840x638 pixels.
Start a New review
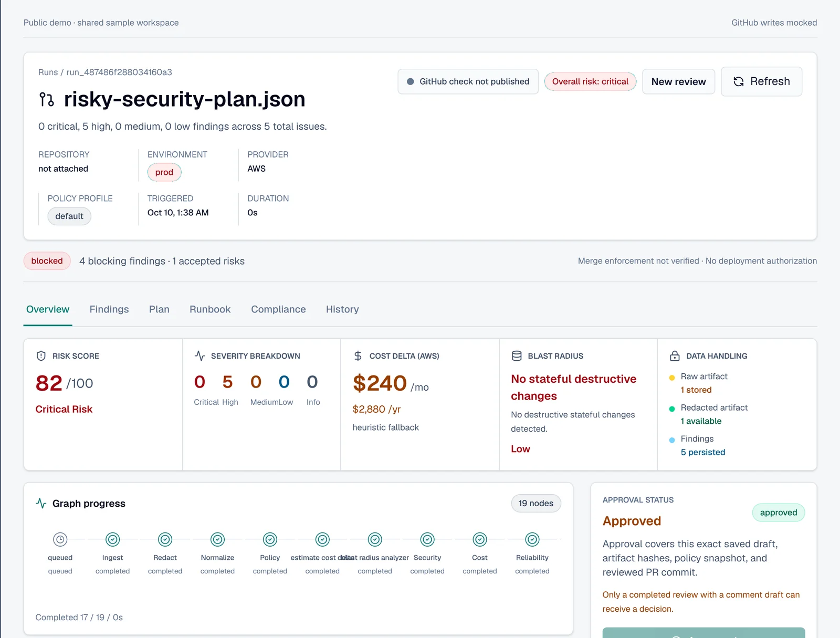(x=678, y=81)
